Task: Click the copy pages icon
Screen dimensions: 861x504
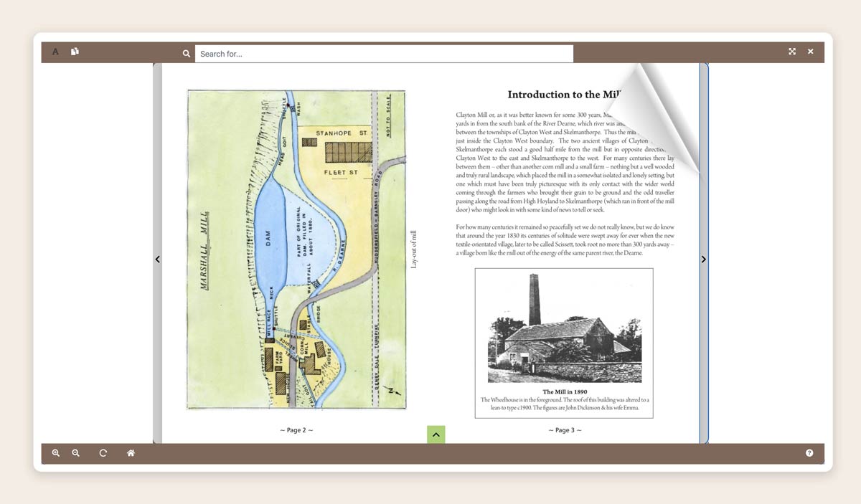Action: click(75, 52)
